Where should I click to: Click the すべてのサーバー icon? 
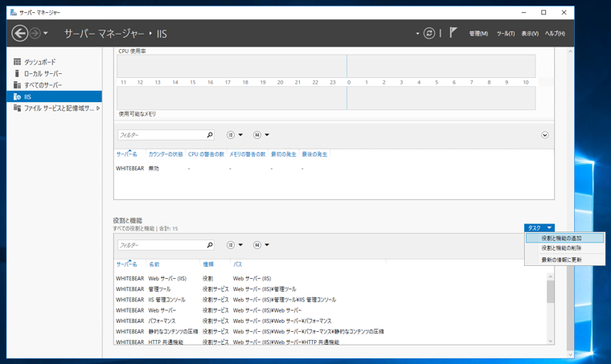point(17,85)
